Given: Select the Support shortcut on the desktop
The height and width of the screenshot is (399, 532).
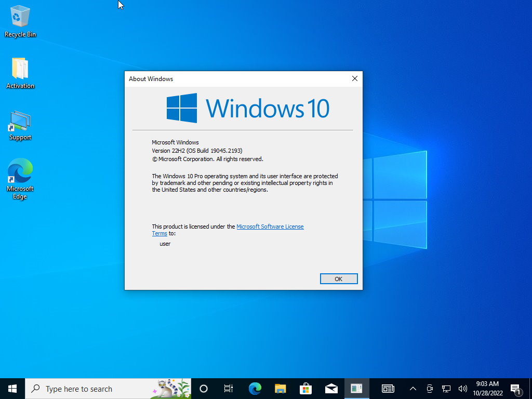Looking at the screenshot, I should tap(20, 125).
